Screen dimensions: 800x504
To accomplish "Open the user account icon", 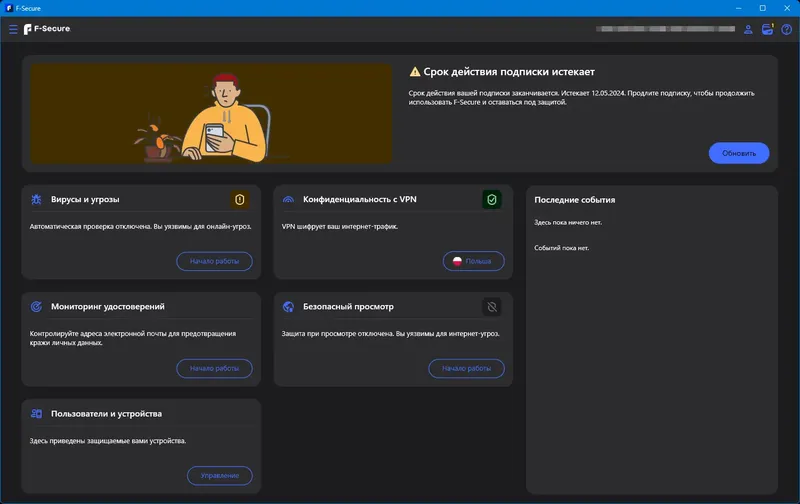I will [x=748, y=30].
